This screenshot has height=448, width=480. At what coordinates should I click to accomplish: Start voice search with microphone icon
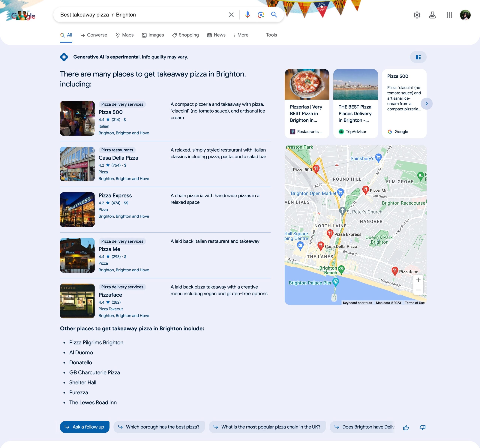[247, 15]
